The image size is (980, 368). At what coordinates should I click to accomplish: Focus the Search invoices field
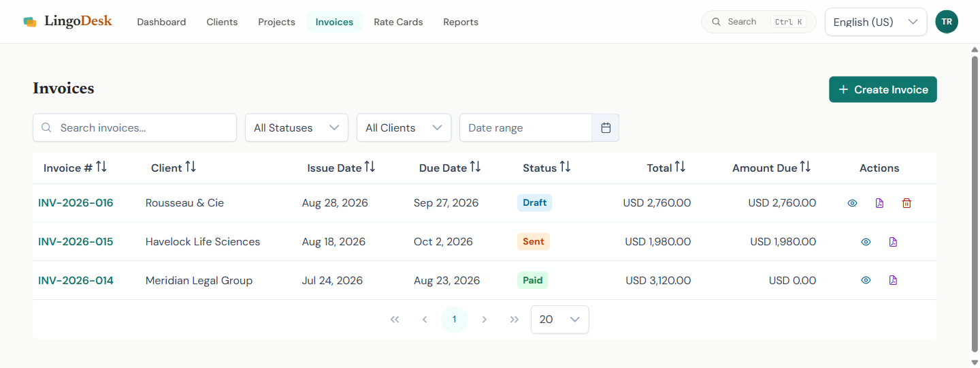tap(135, 127)
